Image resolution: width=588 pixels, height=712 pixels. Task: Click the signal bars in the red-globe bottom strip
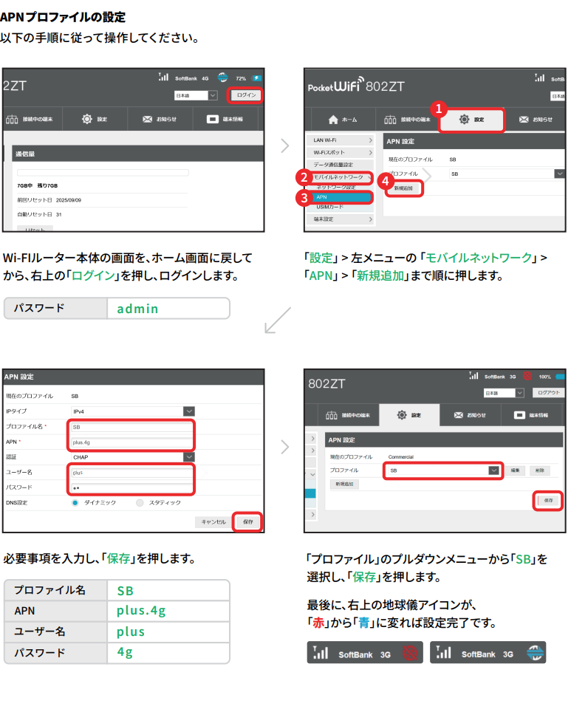point(321,652)
